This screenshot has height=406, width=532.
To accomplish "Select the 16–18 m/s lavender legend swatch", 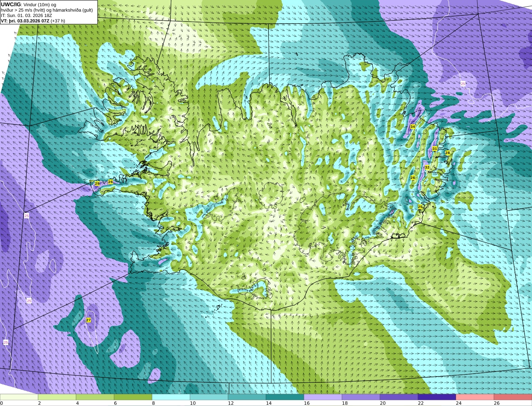I will 323,397.
